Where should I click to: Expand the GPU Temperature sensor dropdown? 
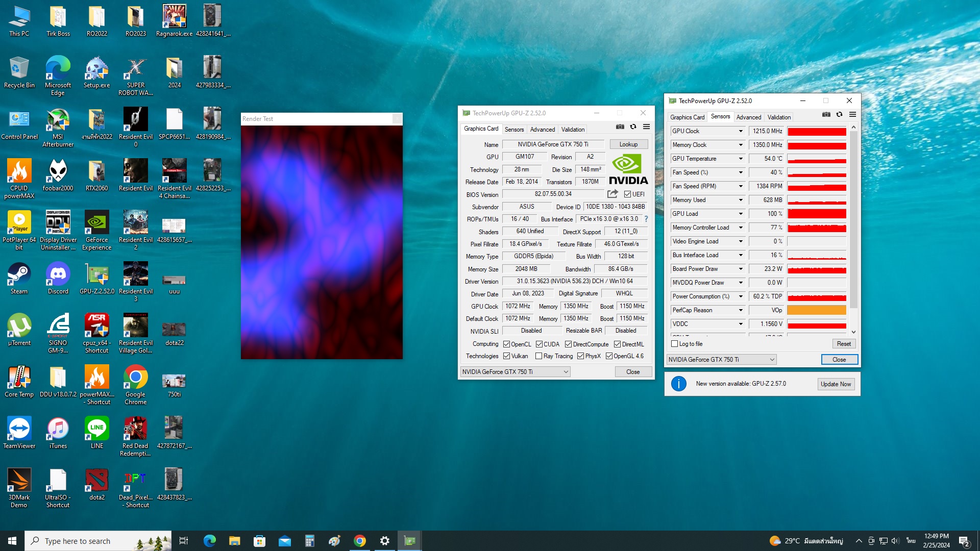point(741,159)
